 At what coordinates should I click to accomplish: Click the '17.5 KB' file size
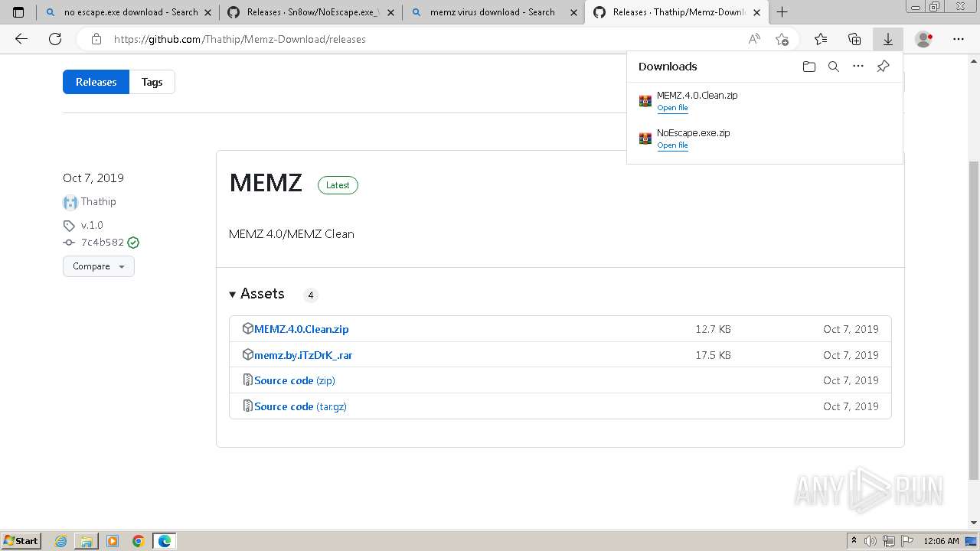[x=713, y=355]
